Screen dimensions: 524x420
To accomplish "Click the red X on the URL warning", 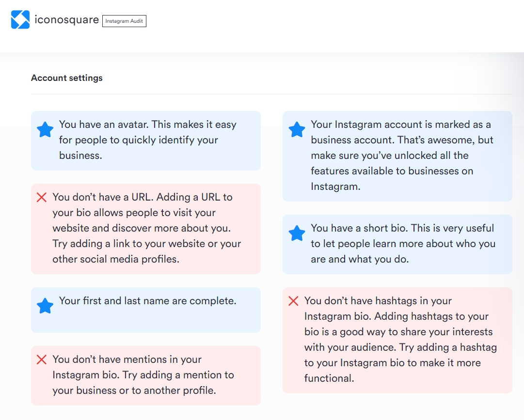I will [41, 197].
